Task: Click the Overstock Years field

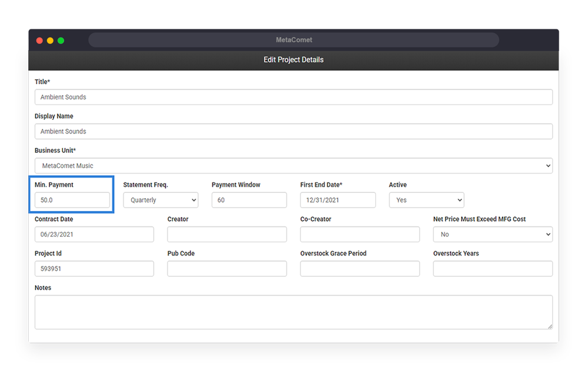Action: tap(493, 269)
